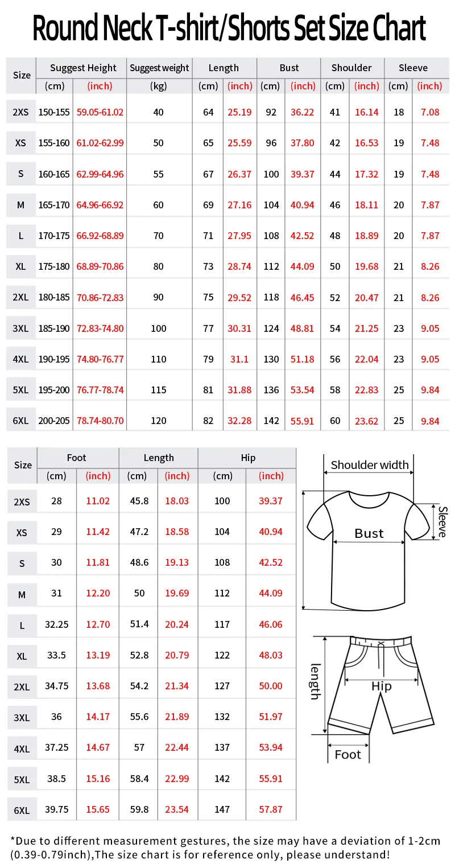Click the Shoulder width label above T-shirt
This screenshot has height=868, width=455.
click(x=370, y=465)
